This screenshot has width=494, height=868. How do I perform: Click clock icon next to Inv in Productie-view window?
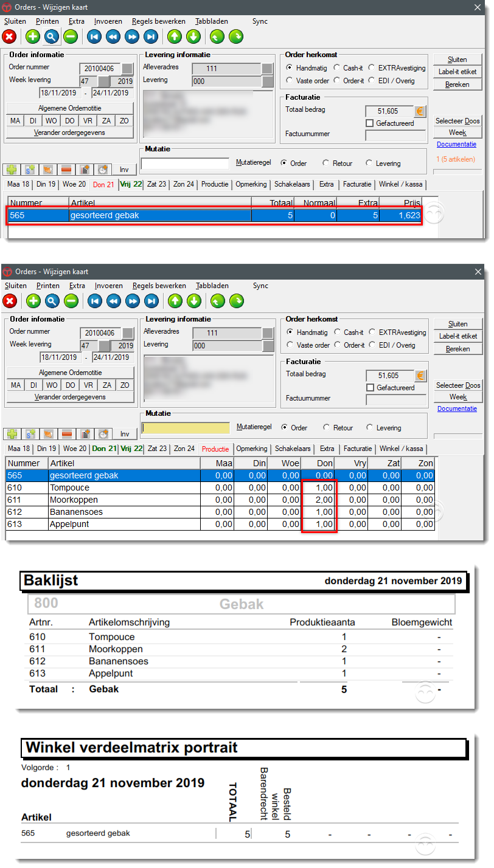click(104, 434)
